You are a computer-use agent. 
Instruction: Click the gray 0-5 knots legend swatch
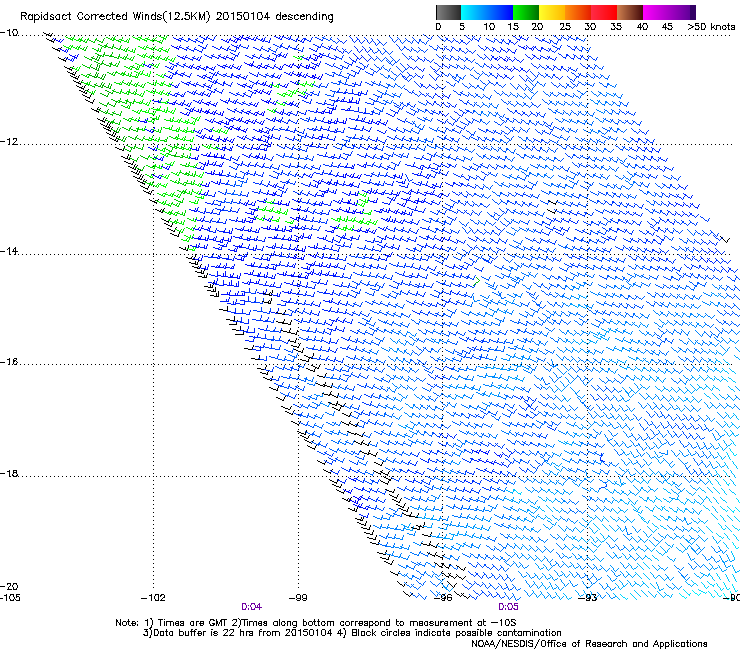[x=448, y=12]
